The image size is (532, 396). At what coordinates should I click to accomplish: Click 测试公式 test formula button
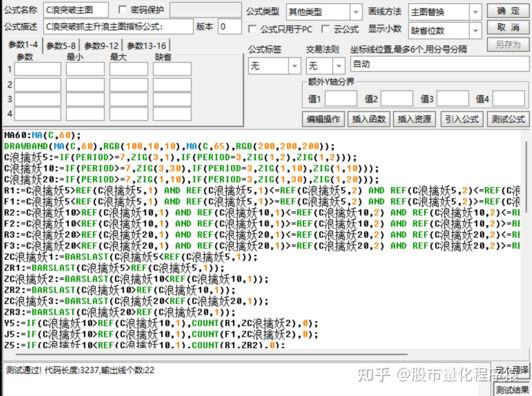pos(508,119)
